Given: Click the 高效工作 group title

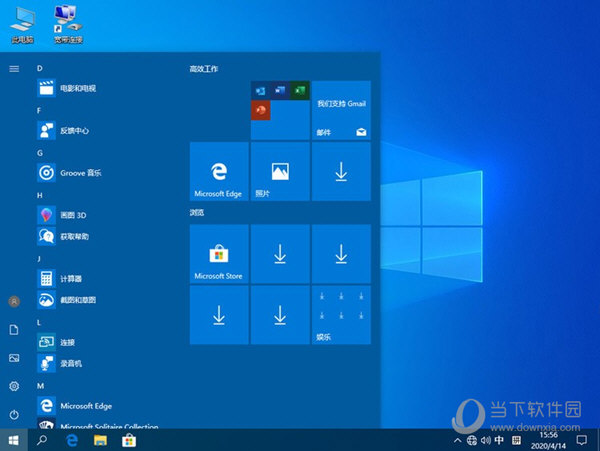Looking at the screenshot, I should click(x=204, y=69).
